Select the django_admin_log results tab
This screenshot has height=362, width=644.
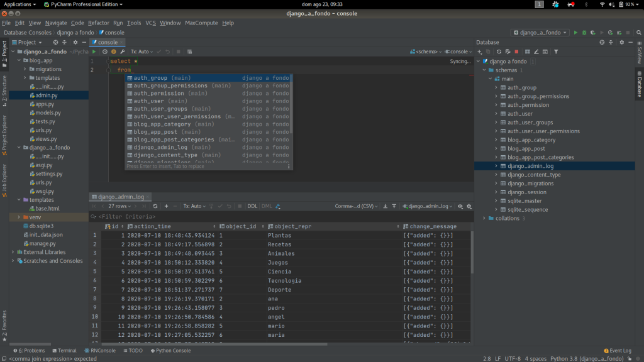point(120,197)
